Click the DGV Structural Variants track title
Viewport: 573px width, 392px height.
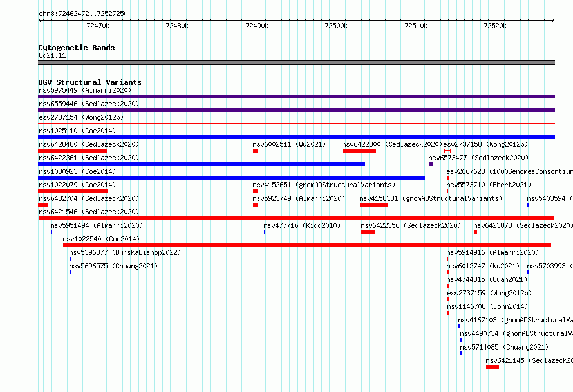click(x=90, y=82)
